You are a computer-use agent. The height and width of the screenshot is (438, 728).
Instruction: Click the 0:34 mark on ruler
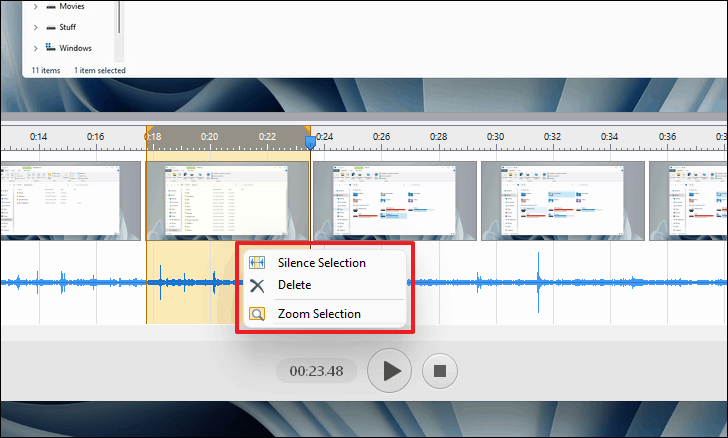pyautogui.click(x=610, y=137)
